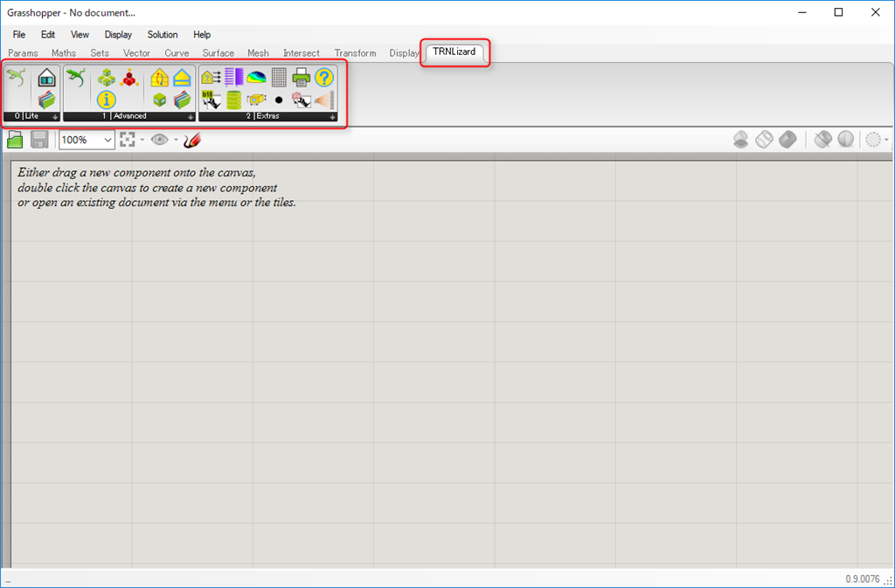Viewport: 895px width, 588px height.
Task: Enable shaded preview mode cylinder icon
Action: 787,140
